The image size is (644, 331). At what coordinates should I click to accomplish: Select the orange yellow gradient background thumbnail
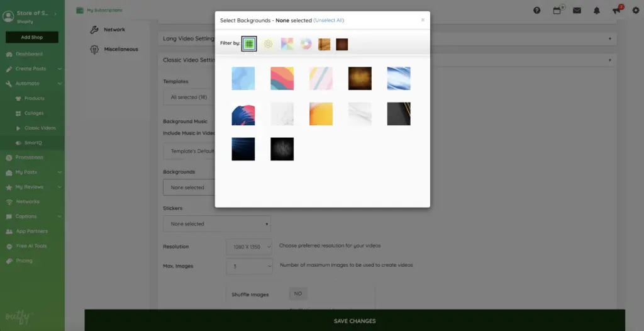point(321,114)
